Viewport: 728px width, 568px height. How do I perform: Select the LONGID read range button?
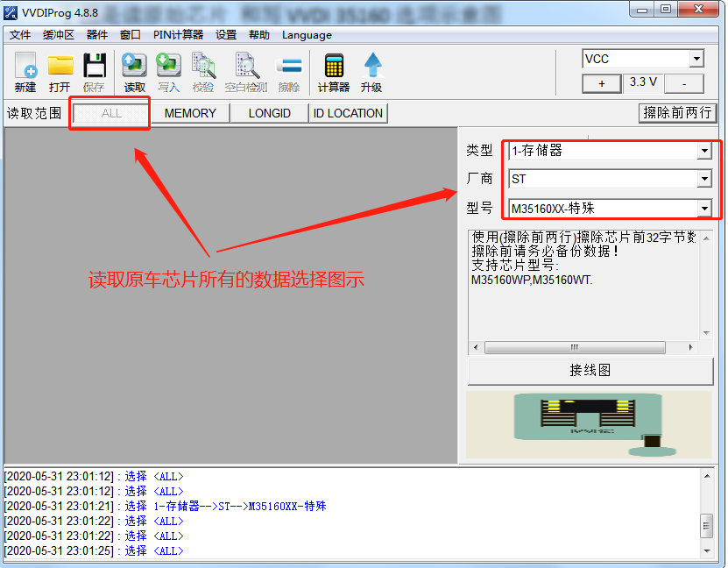pos(269,113)
